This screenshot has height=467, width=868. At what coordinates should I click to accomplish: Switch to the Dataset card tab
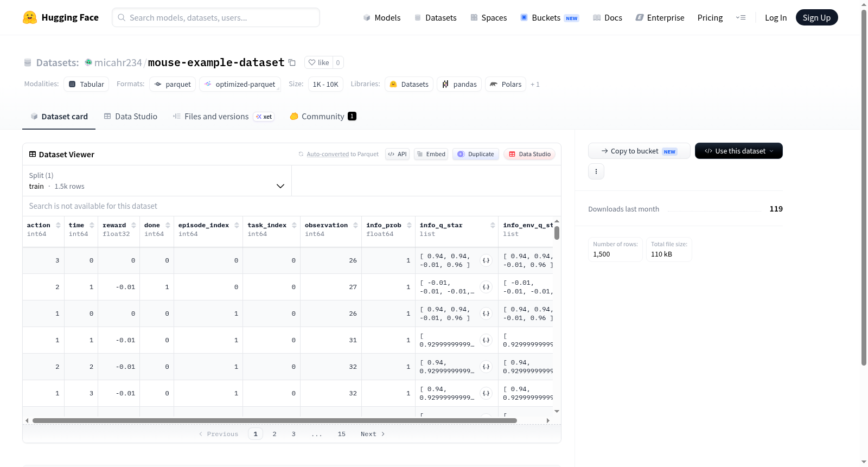point(59,116)
